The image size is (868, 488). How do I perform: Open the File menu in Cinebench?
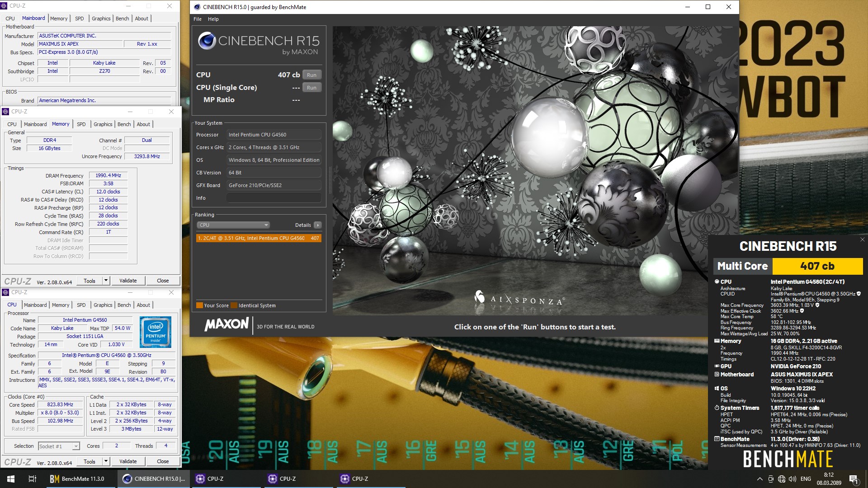point(198,19)
